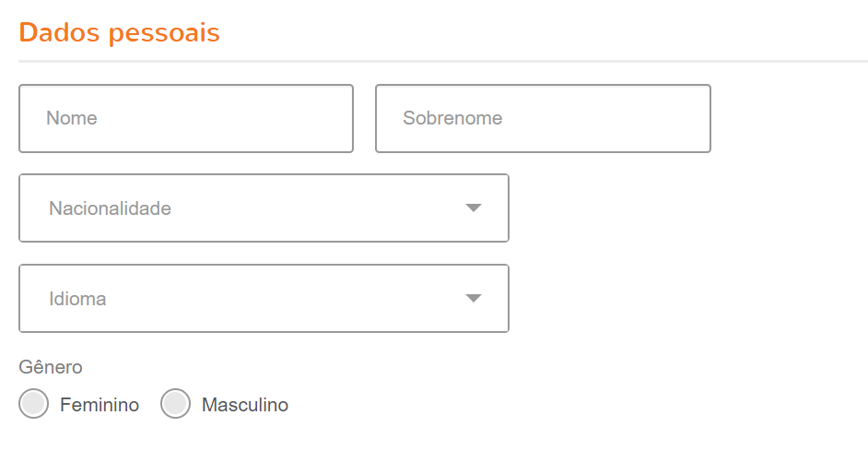Focus the Sobrenome text field

pyautogui.click(x=543, y=118)
